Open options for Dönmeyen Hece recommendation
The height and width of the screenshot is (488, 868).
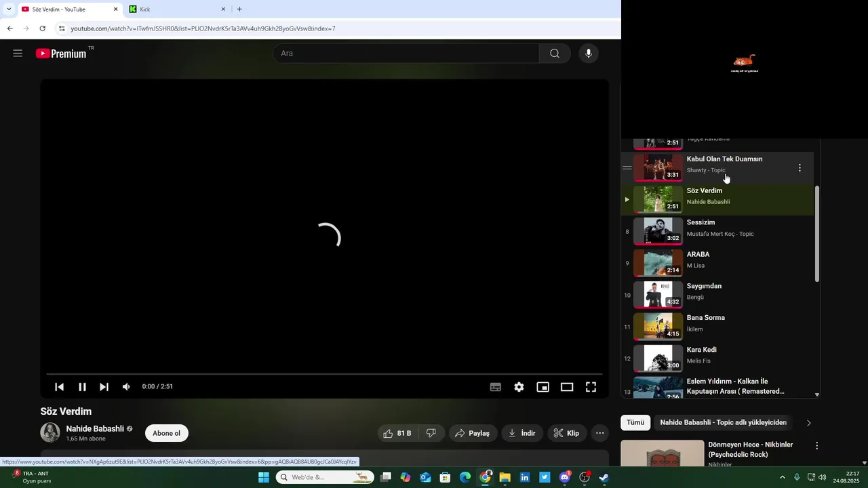point(817,446)
